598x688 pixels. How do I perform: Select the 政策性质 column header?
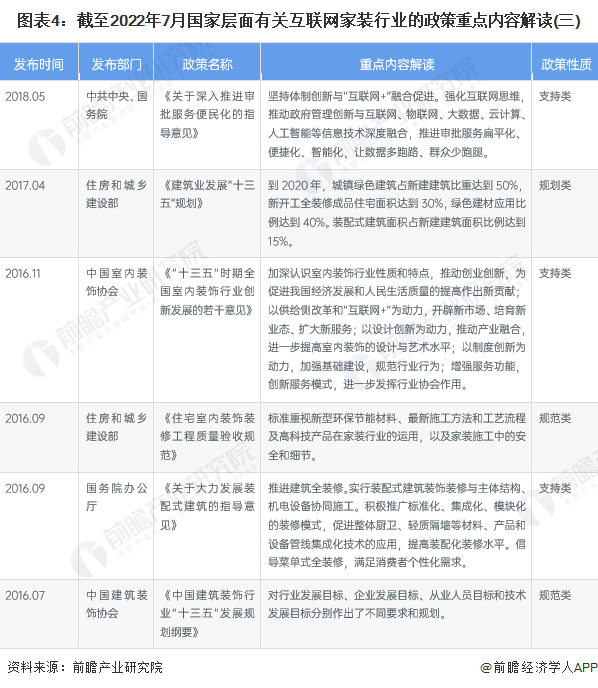click(x=566, y=64)
